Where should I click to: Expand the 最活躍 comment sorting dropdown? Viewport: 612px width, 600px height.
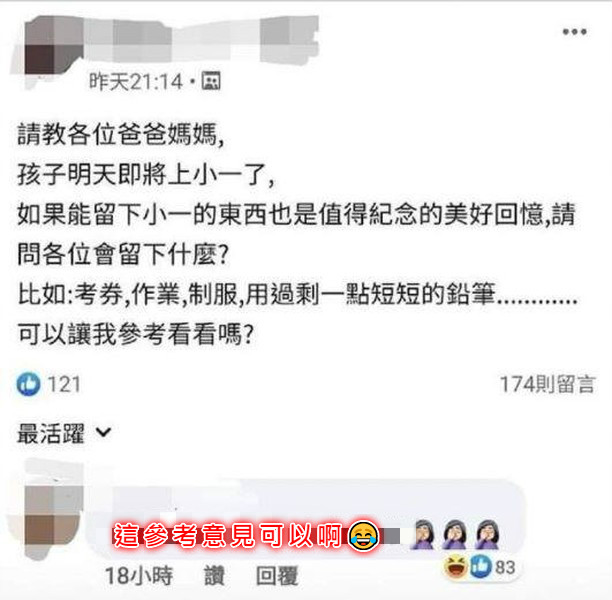[x=64, y=433]
